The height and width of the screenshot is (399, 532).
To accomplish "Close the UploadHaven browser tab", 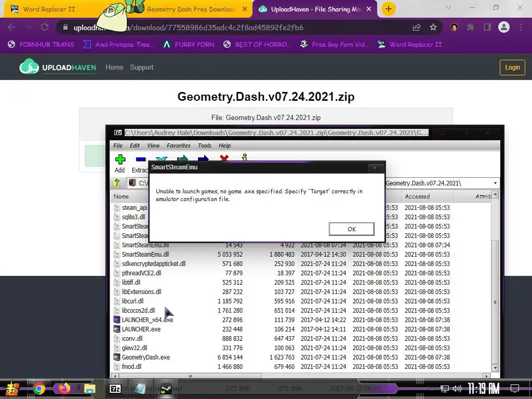I will point(369,9).
